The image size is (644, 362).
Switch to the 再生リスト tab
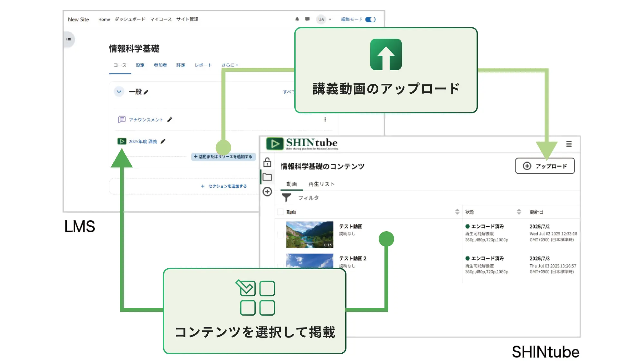pos(321,184)
